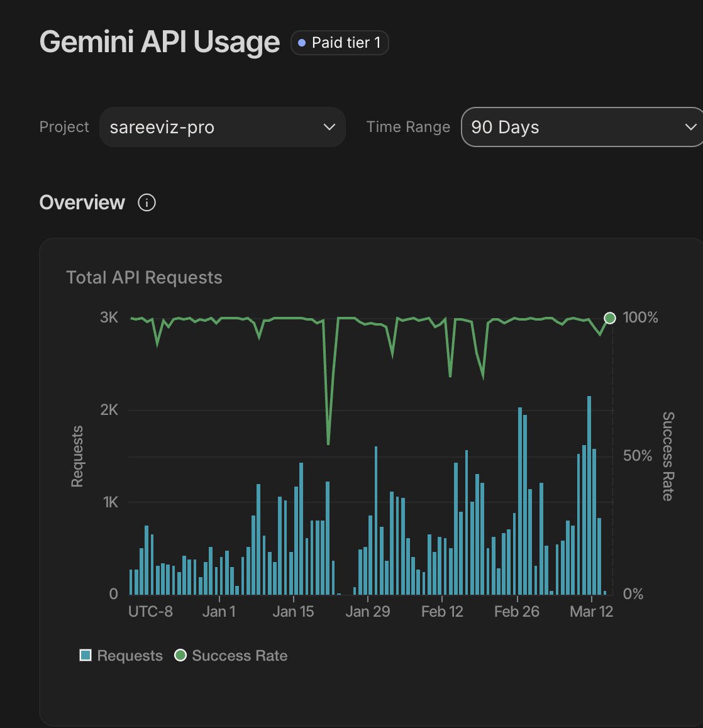Click the 1K y-axis label
This screenshot has width=703, height=728.
tap(111, 502)
